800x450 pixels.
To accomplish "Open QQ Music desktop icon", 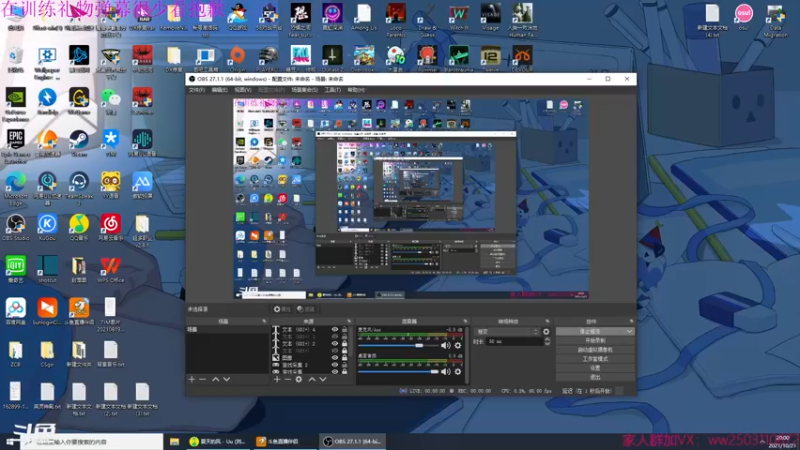I will [79, 228].
